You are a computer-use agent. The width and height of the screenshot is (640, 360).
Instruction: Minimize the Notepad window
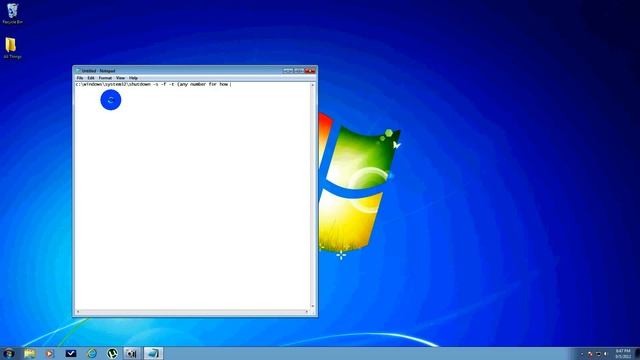(288, 71)
